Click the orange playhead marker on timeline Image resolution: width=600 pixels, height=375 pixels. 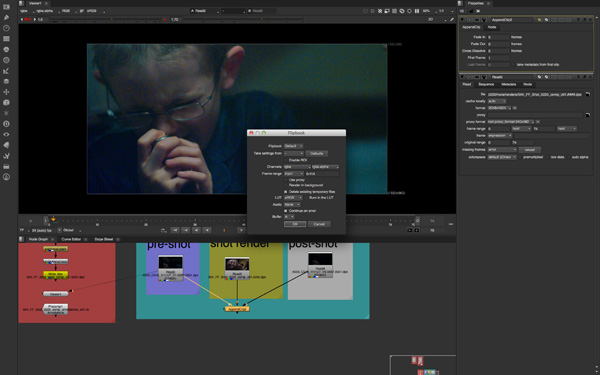click(x=53, y=219)
